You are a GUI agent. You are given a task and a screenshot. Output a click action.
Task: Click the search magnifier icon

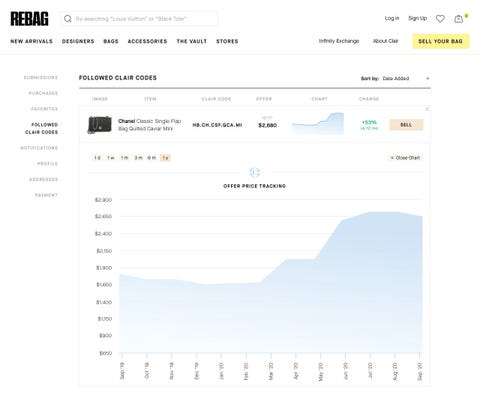(68, 19)
